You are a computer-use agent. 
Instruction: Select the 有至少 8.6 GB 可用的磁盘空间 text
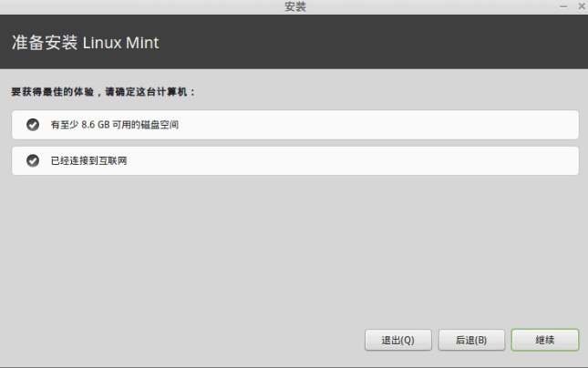[x=114, y=125]
